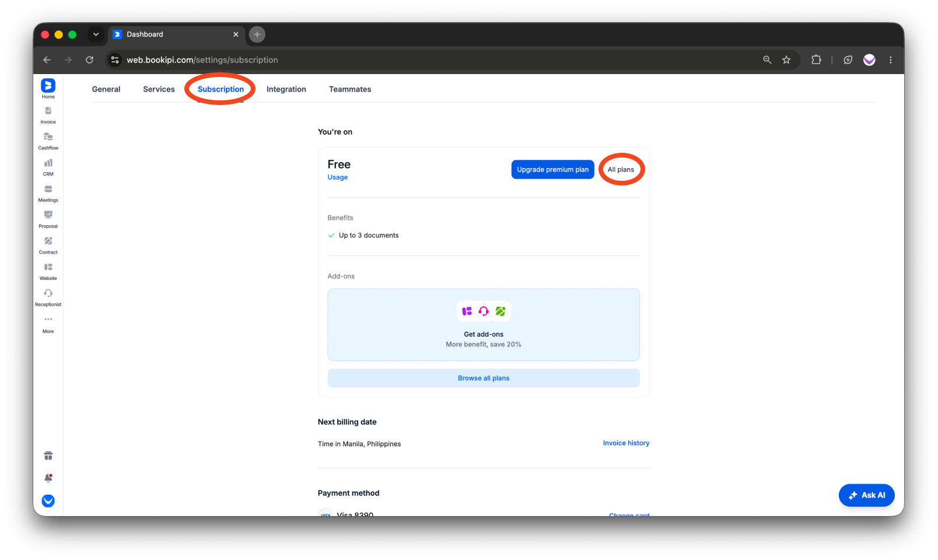
Task: Open browser extensions puzzle icon
Action: pos(816,60)
